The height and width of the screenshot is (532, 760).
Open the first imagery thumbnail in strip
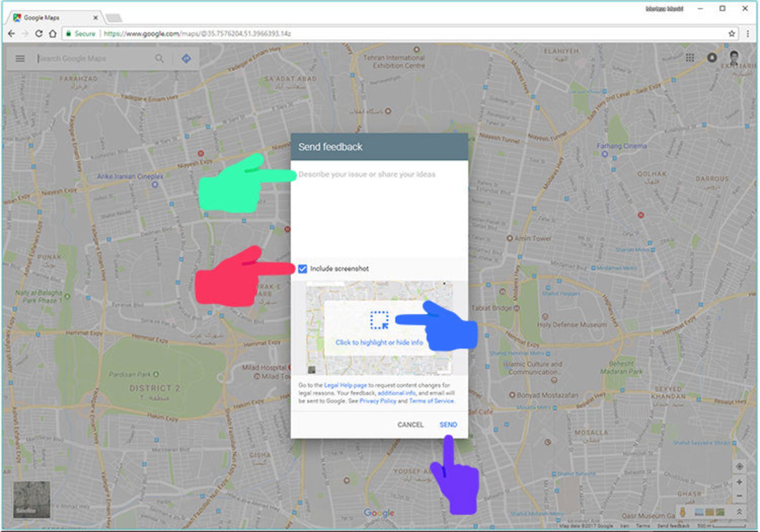pos(699,512)
